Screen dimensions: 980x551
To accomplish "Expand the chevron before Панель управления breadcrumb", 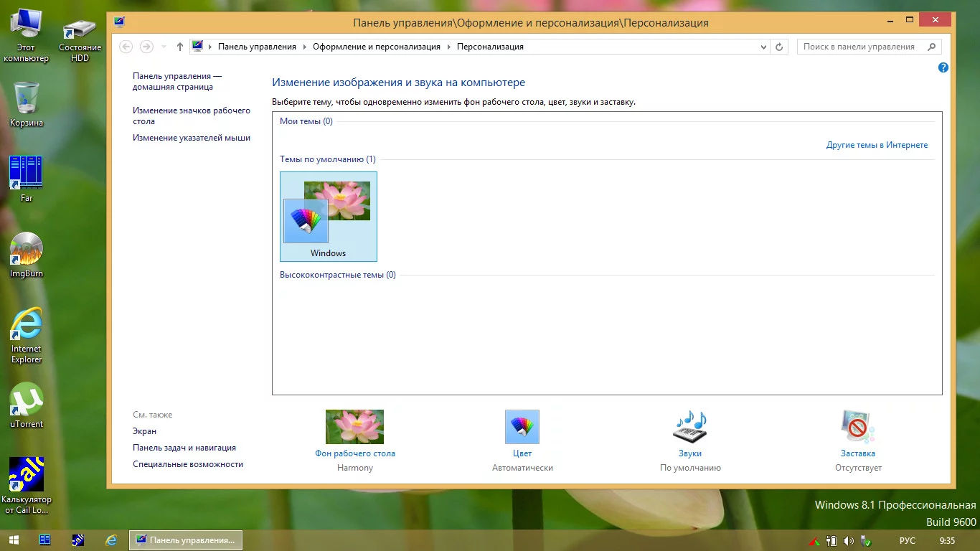I will point(211,47).
